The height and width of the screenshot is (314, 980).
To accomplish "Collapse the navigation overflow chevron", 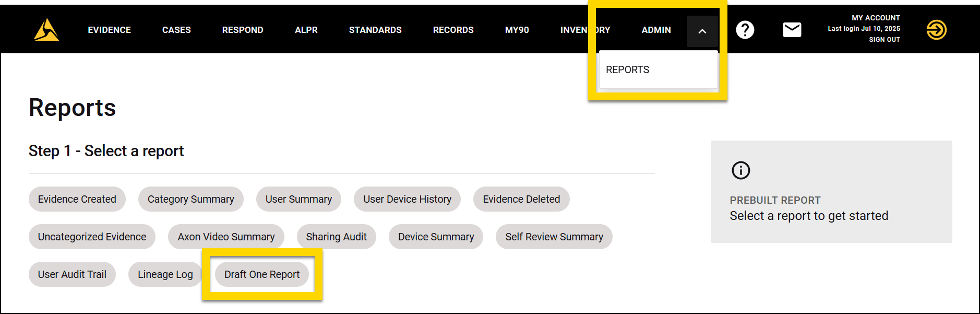I will click(702, 31).
